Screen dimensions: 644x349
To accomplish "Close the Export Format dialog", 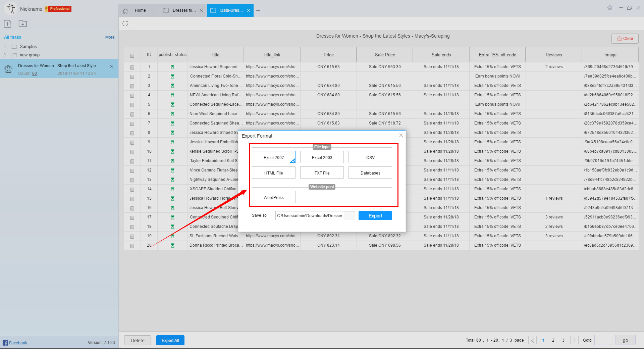I will click(x=401, y=135).
